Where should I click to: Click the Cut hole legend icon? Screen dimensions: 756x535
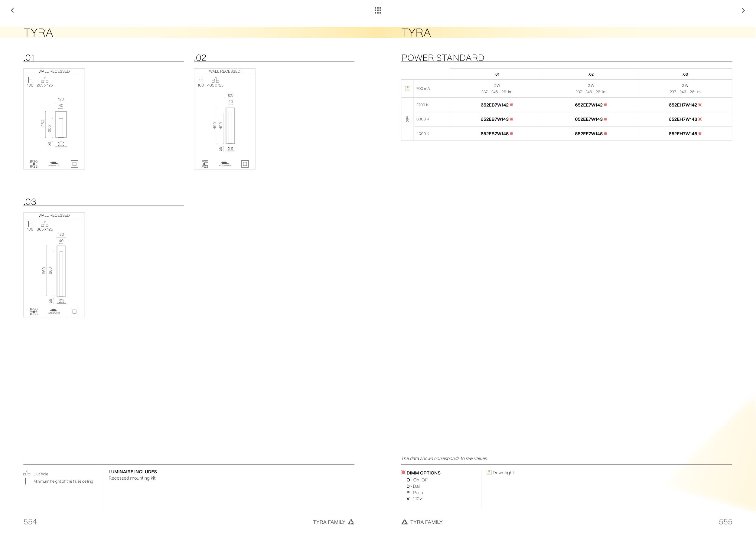pos(27,473)
